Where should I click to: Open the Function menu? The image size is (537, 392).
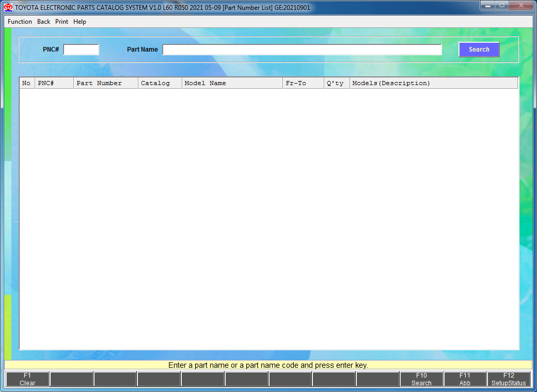pyautogui.click(x=20, y=22)
